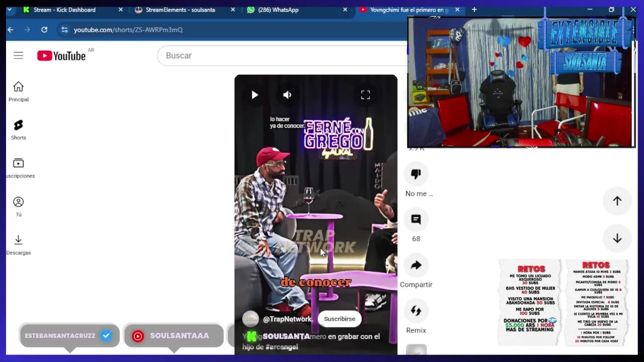Viewport: 644px width, 362px height.
Task: Mute the Short's volume
Action: click(287, 95)
